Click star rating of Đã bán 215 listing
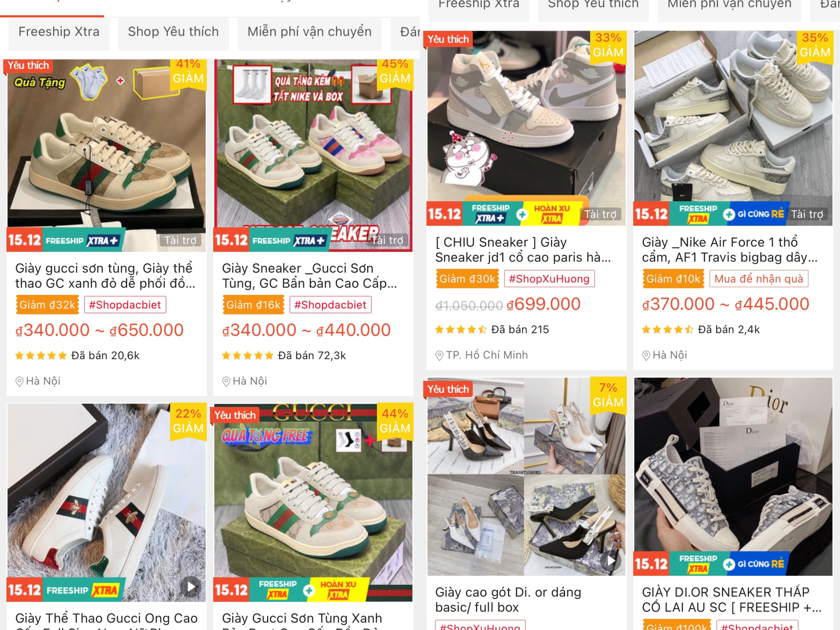Screen dimensions: 840x630 pos(460,329)
